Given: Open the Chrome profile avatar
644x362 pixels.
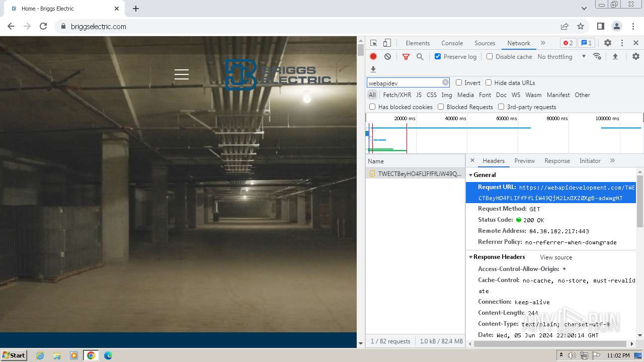Looking at the screenshot, I should pos(616,26).
